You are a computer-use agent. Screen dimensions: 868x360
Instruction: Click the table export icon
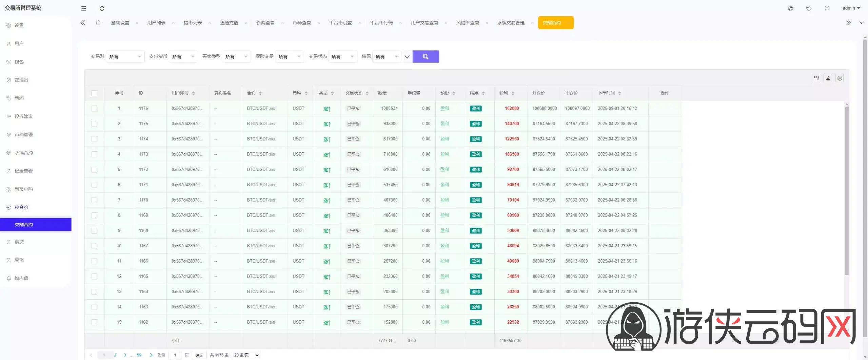(x=828, y=78)
